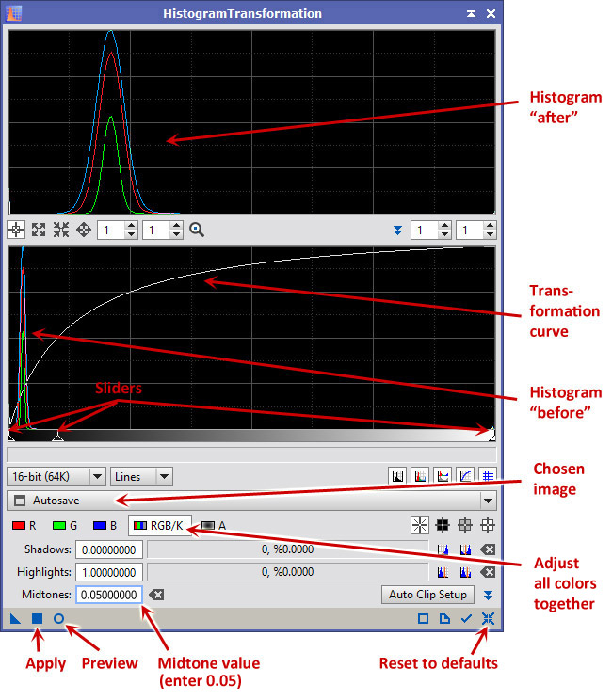Shade the window with title bar arrow button
Screen dimensions: 612x700
(x=471, y=14)
